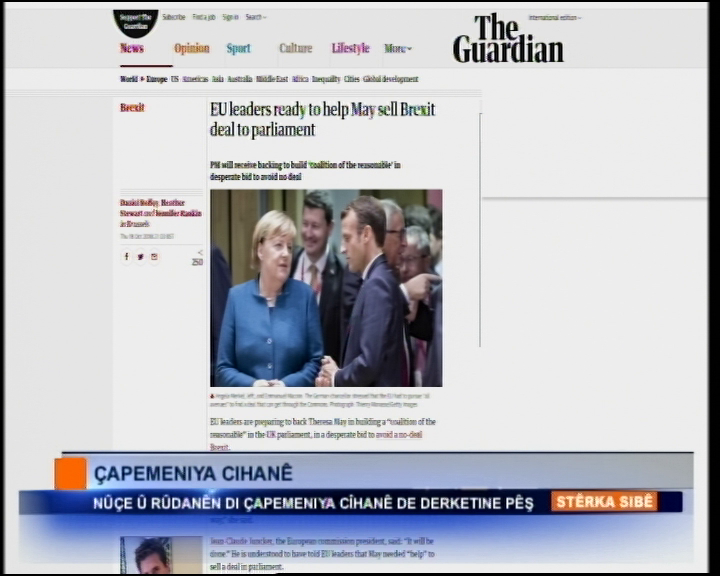Click the Support The Guardian badge
Image resolution: width=720 pixels, height=576 pixels.
tap(135, 22)
